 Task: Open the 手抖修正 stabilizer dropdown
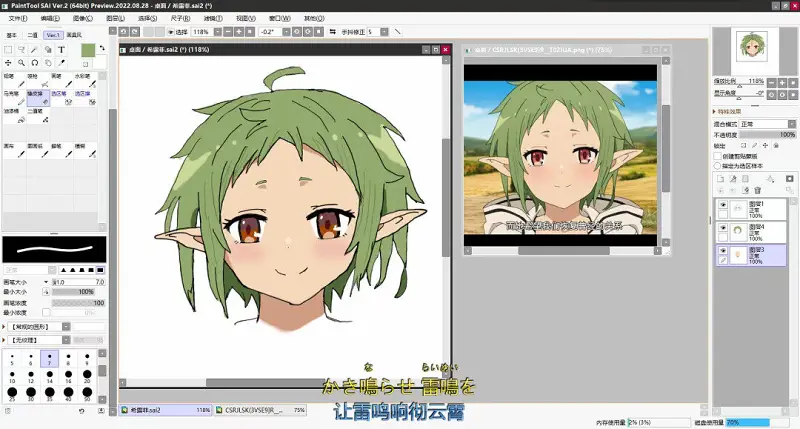pos(384,32)
